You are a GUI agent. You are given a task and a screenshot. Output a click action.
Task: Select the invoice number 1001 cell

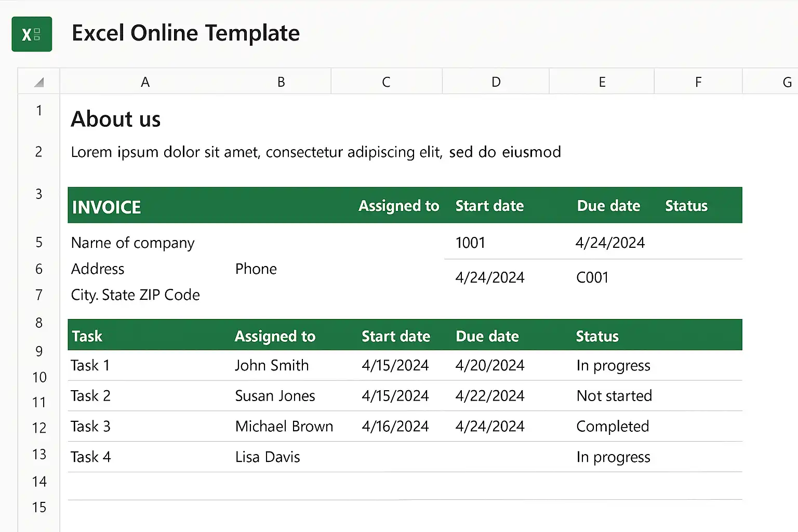click(470, 243)
